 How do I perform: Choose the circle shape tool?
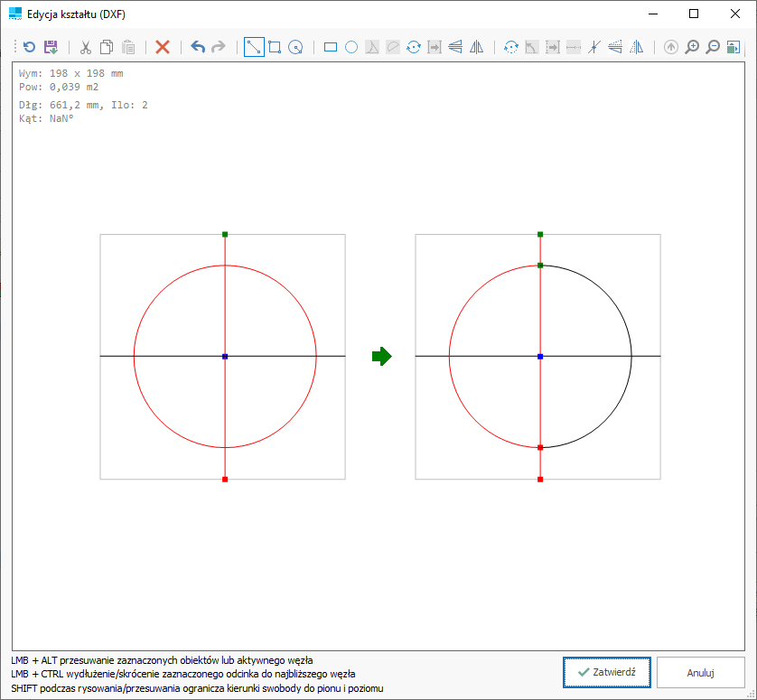tap(351, 47)
